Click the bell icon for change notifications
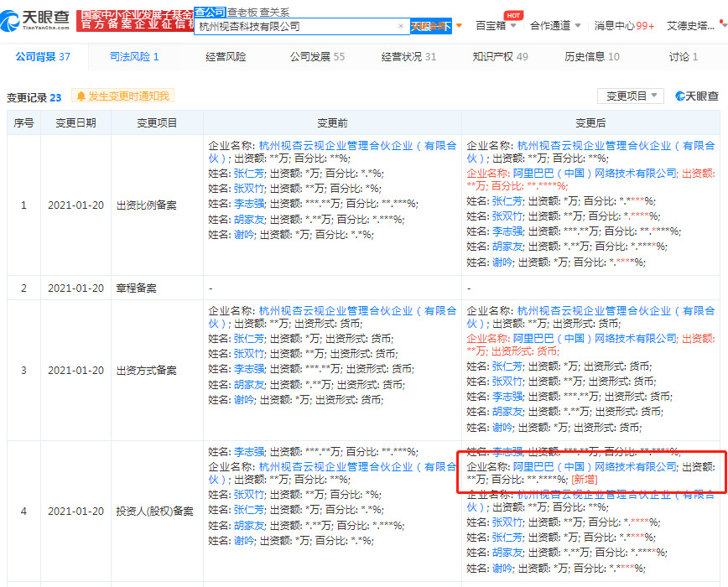The width and height of the screenshot is (728, 587). (x=81, y=96)
